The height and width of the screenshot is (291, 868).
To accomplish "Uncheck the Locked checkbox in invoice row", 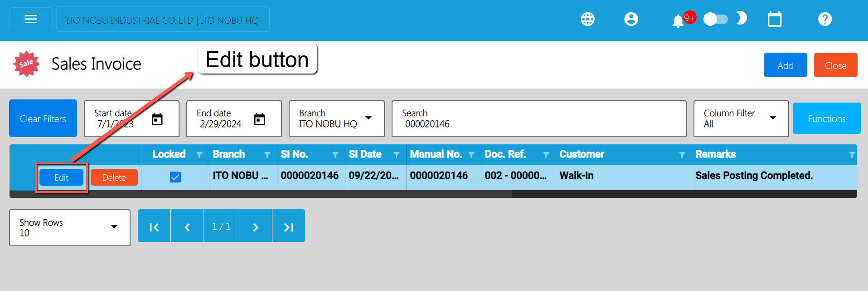I will click(175, 177).
